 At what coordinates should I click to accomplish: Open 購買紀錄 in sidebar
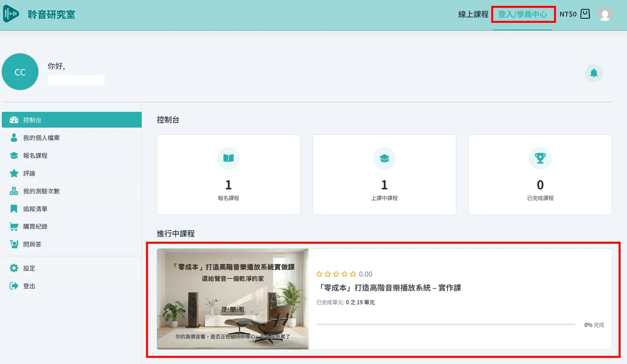point(35,226)
